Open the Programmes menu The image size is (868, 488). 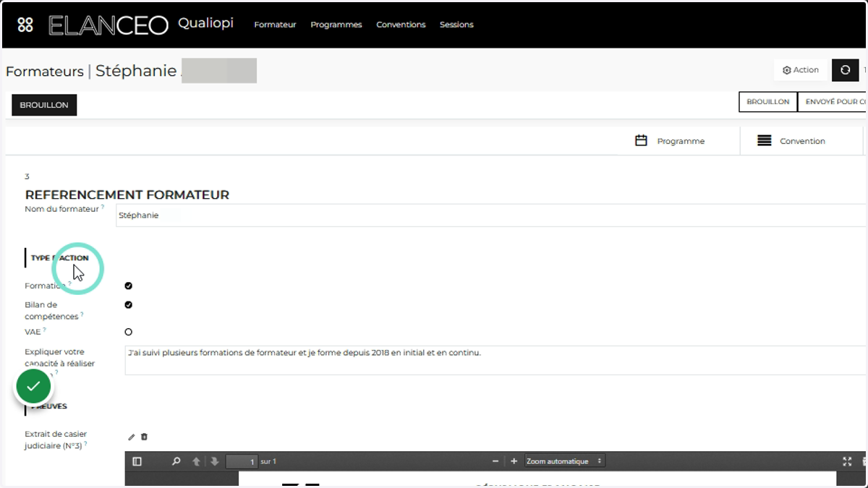(336, 25)
